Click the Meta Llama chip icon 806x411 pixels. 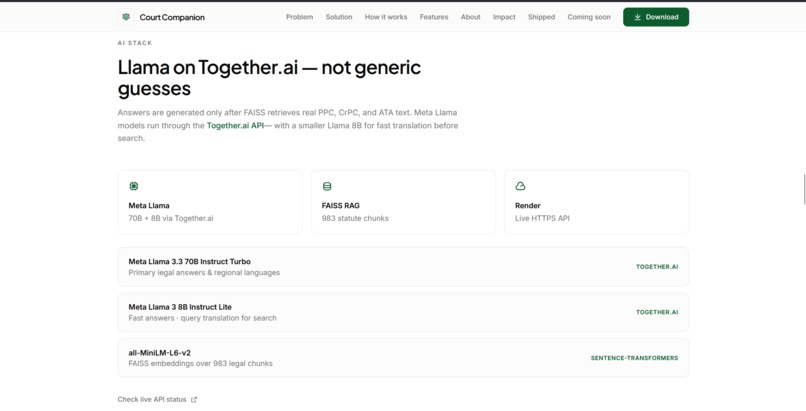(x=134, y=186)
